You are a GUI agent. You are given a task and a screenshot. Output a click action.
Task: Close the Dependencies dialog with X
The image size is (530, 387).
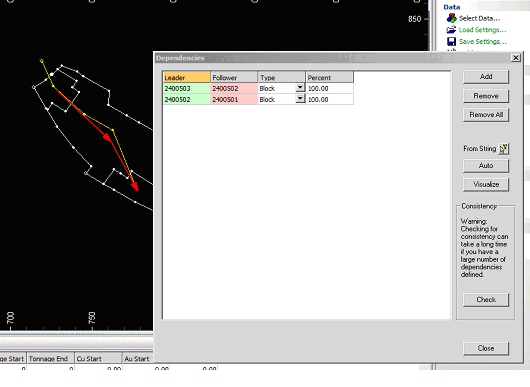click(515, 58)
